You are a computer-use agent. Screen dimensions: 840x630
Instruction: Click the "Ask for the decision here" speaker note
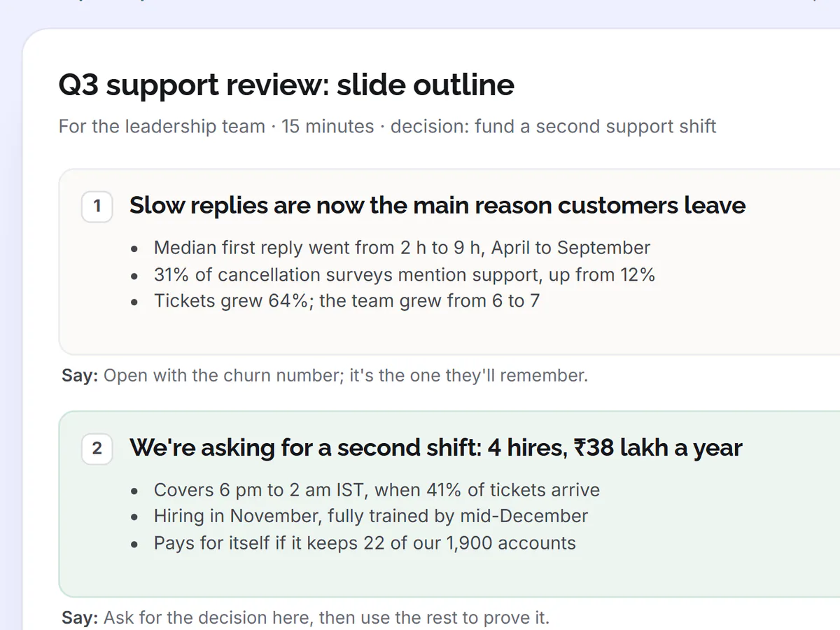click(327, 618)
